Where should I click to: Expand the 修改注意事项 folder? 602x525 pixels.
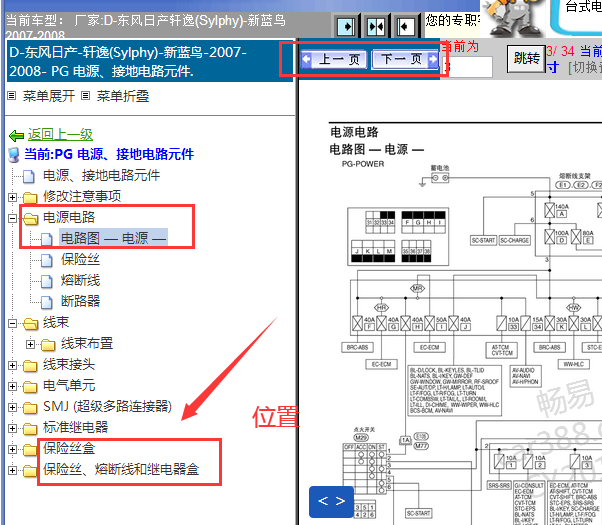click(12, 197)
